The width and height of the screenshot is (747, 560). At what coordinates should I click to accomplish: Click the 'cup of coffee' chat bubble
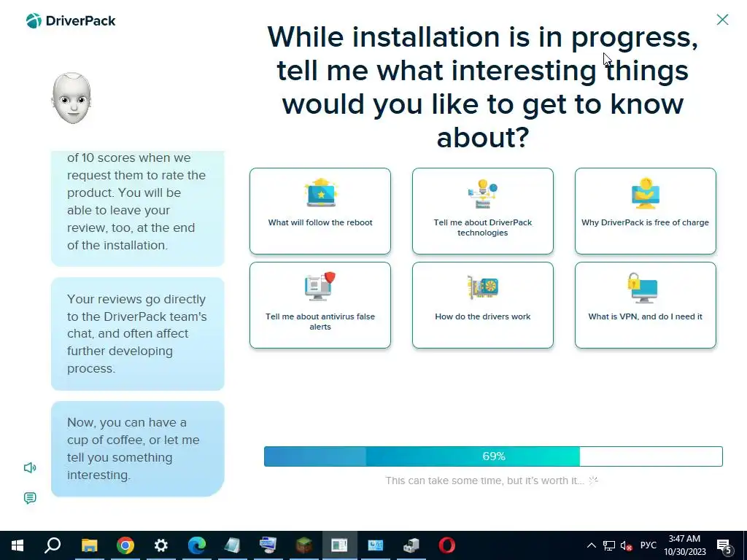[138, 448]
